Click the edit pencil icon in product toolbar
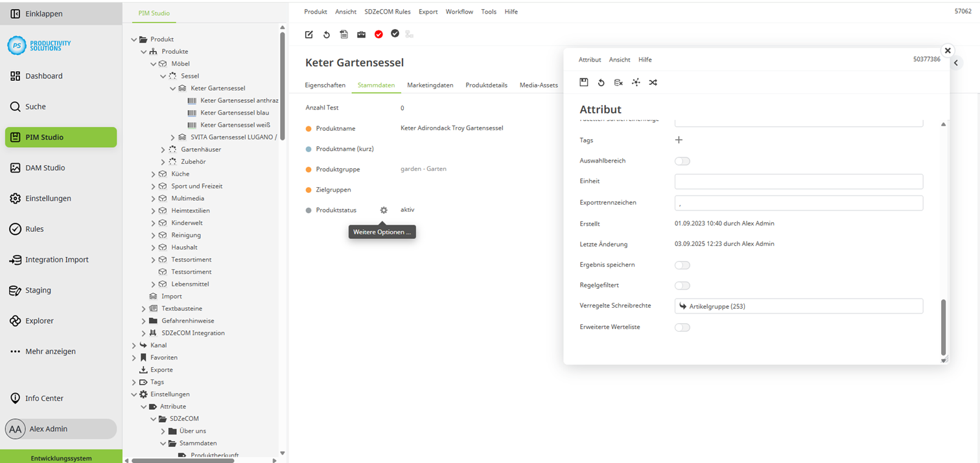Image resolution: width=980 pixels, height=463 pixels. [309, 34]
